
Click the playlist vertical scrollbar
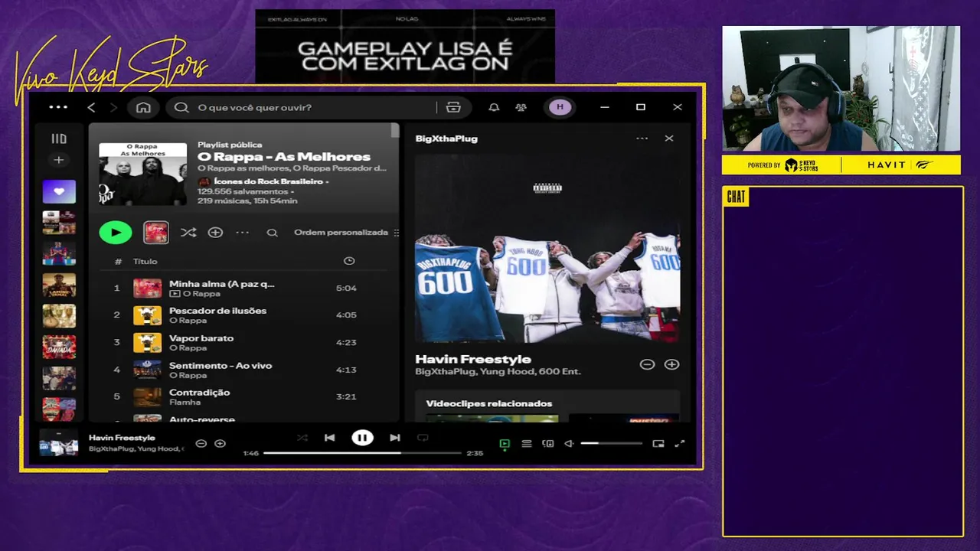(395, 130)
